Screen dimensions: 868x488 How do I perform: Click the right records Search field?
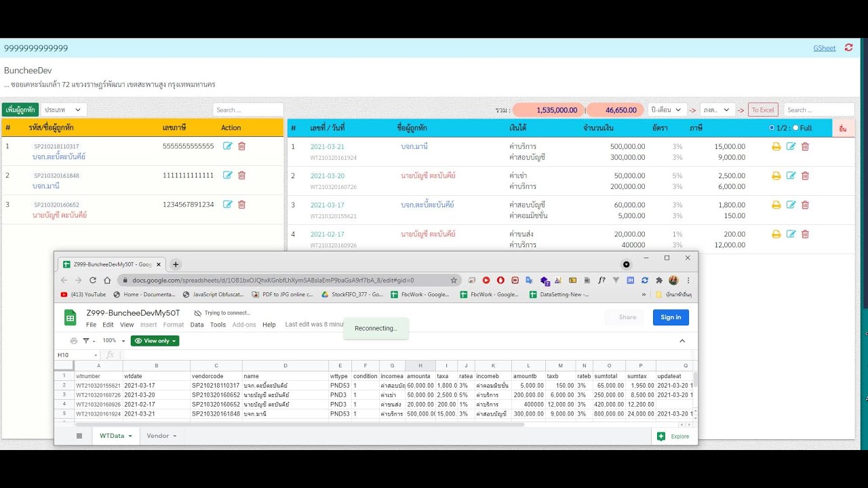point(819,110)
